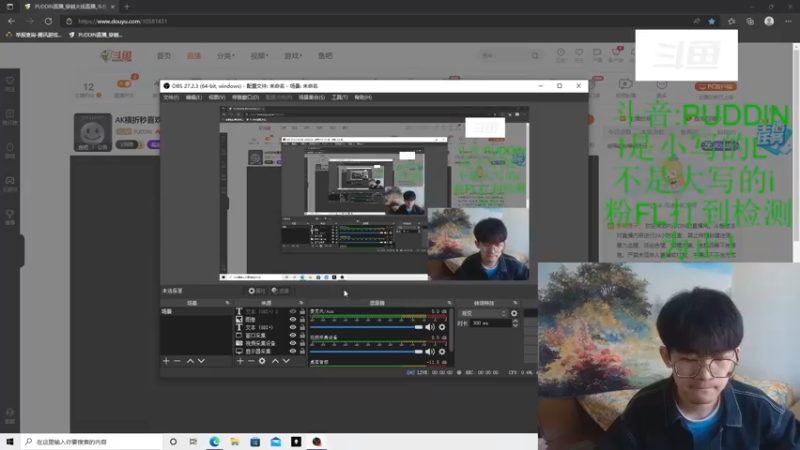This screenshot has width=800, height=450.
Task: Open the Mic/Aux audio settings gear
Action: click(x=442, y=327)
